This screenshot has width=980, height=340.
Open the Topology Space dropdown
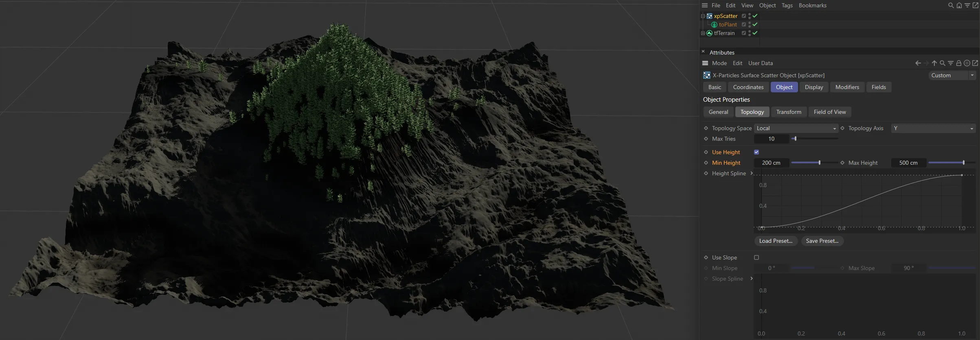click(x=796, y=128)
